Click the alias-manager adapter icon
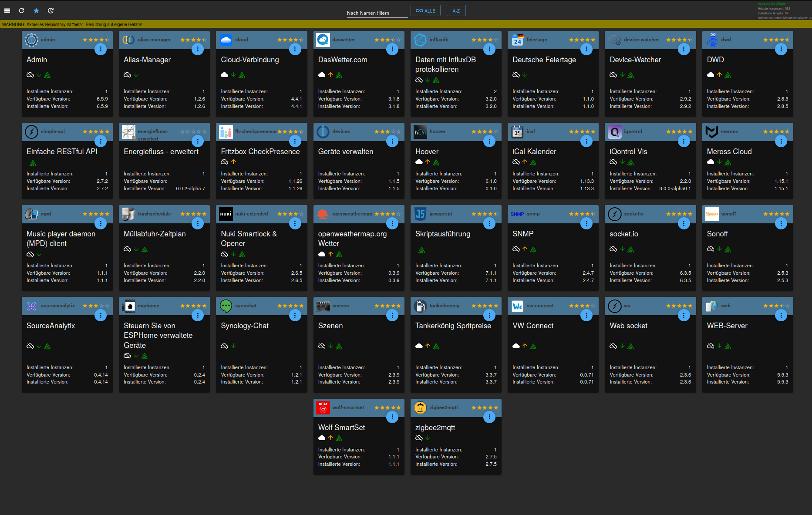This screenshot has height=515, width=812. click(128, 40)
